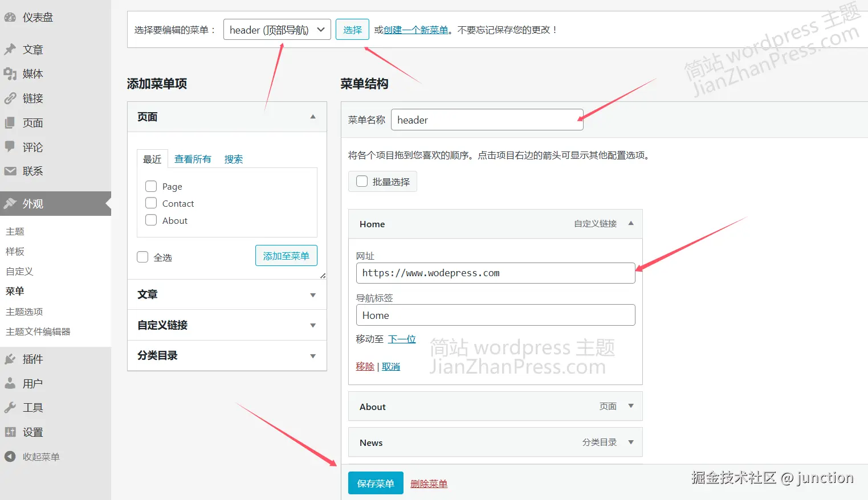Enable the 批量选择 bulk select checkbox
This screenshot has height=500, width=868.
362,182
